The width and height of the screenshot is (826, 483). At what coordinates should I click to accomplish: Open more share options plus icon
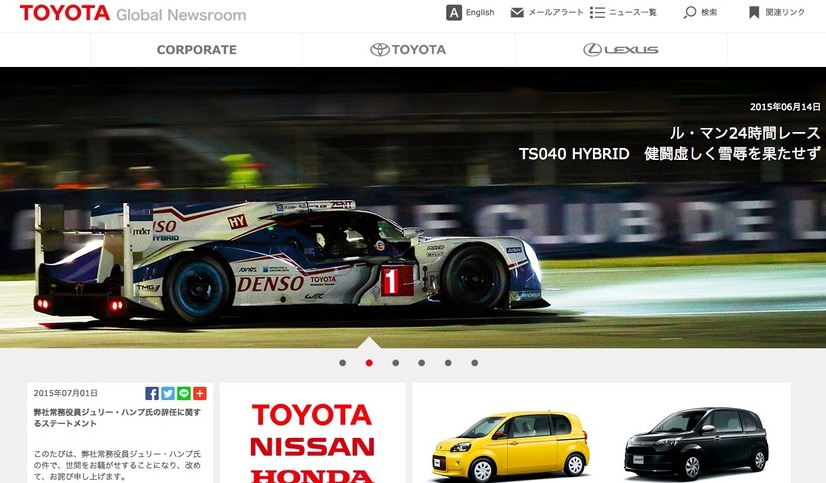(200, 393)
